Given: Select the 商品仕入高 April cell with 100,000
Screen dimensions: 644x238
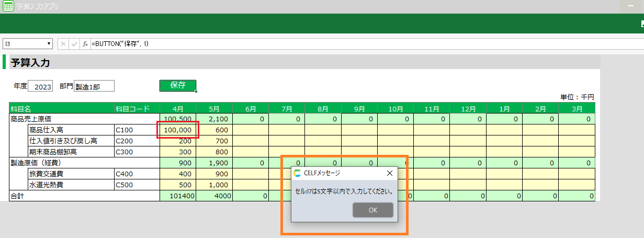Looking at the screenshot, I should click(x=178, y=130).
